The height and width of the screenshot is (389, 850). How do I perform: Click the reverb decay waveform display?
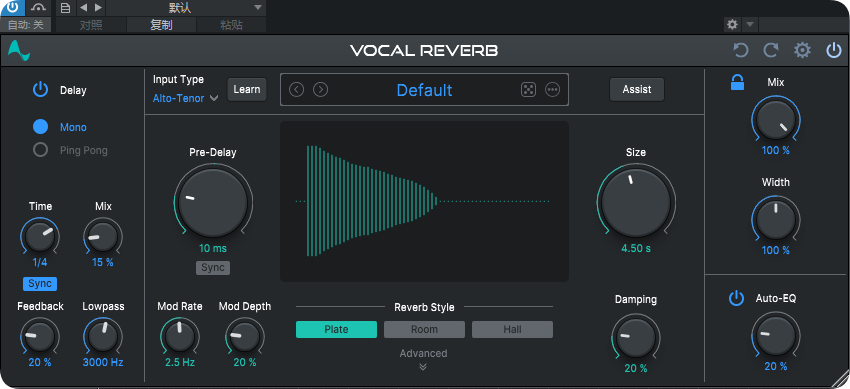click(x=424, y=202)
